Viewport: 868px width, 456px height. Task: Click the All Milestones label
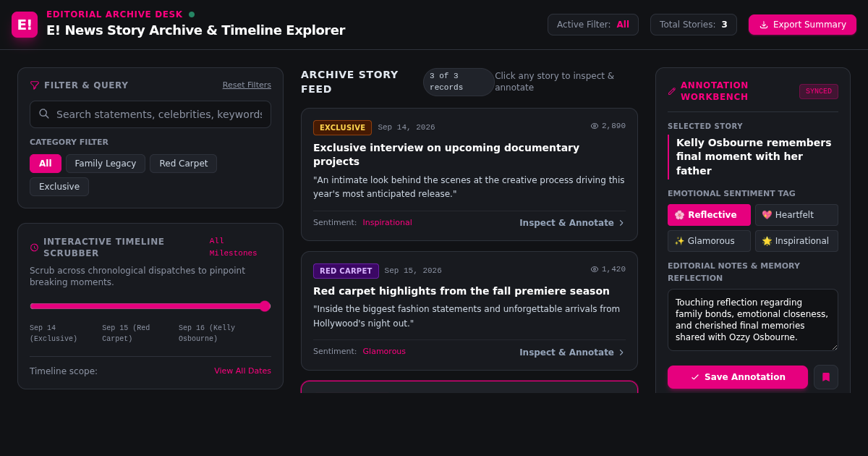click(x=233, y=247)
